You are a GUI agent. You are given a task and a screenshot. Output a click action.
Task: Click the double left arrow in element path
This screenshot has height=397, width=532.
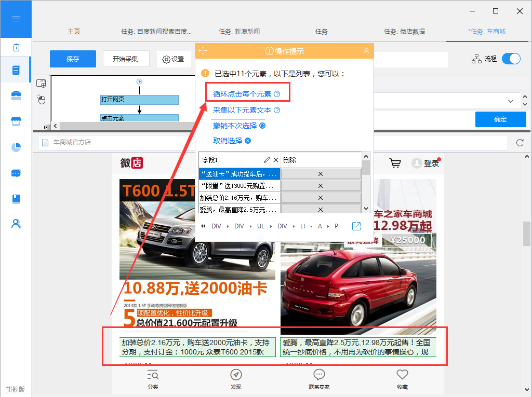click(203, 226)
